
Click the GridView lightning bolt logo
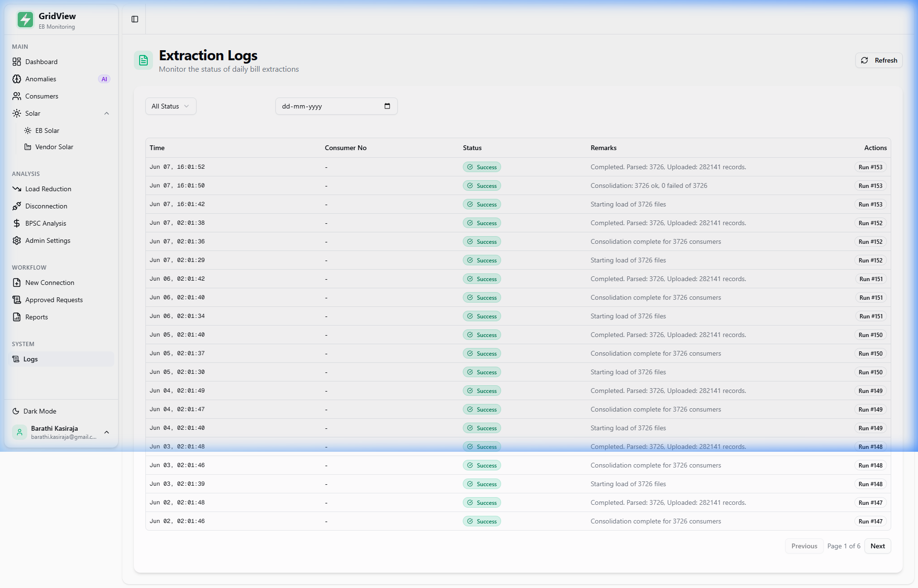[25, 20]
